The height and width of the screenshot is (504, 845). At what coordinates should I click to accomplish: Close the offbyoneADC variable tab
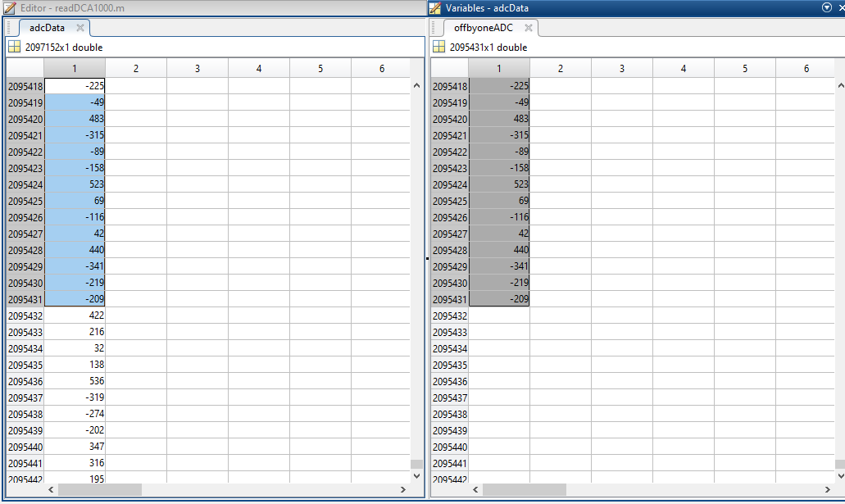[x=528, y=28]
